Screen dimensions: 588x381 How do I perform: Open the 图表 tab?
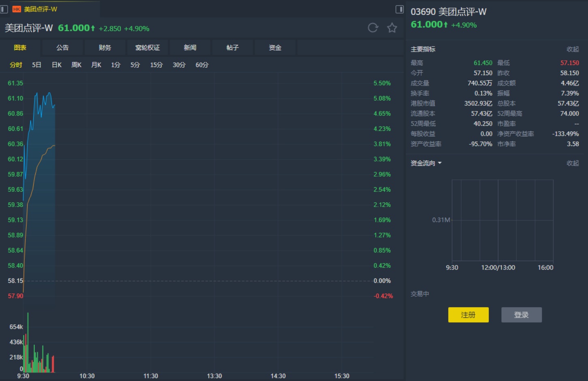20,47
